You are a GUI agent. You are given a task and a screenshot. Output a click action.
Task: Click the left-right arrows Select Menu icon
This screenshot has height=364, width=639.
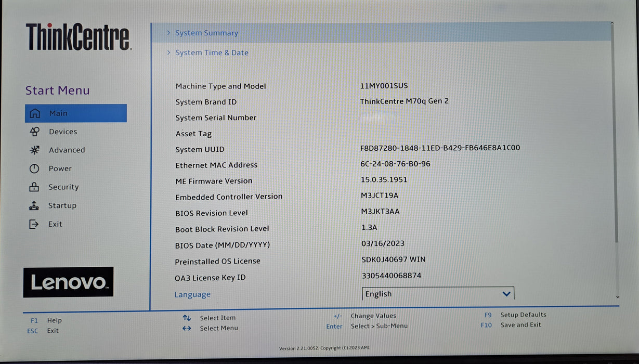(x=187, y=328)
